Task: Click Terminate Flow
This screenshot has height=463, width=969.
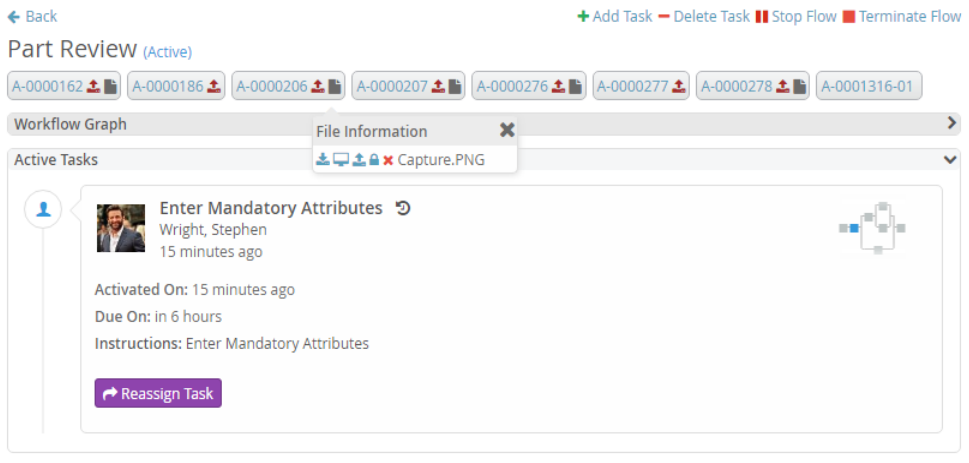Action: click(902, 16)
